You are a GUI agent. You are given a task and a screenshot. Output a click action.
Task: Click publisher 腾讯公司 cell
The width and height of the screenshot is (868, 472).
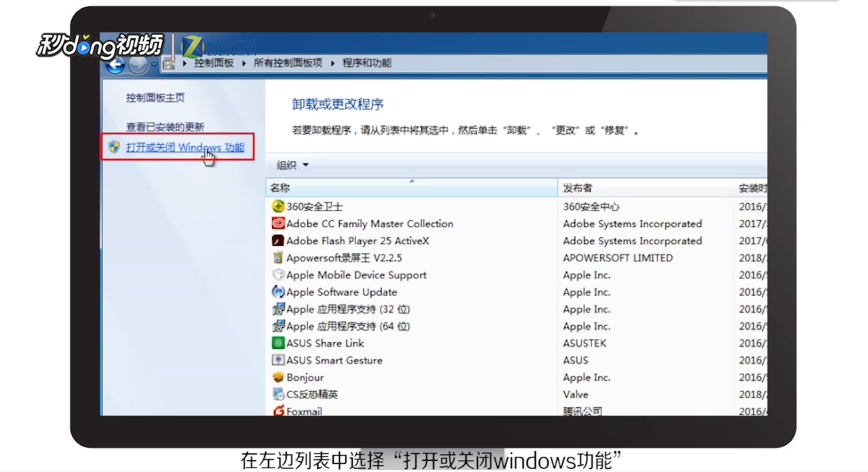(x=582, y=411)
